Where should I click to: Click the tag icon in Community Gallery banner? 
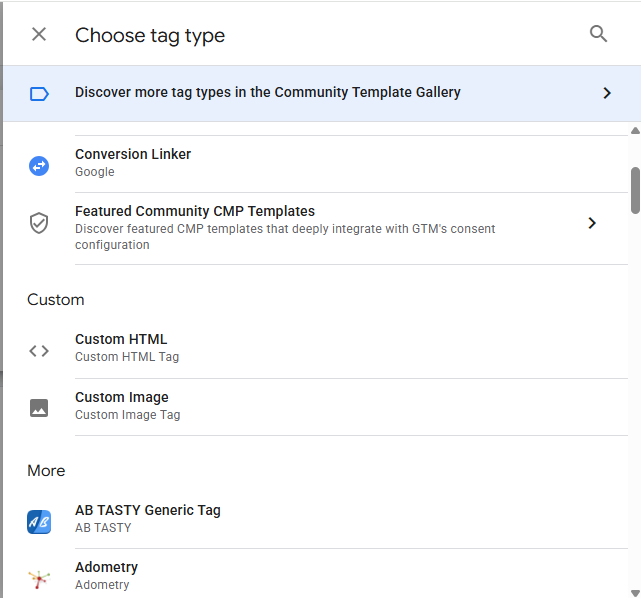(x=39, y=94)
